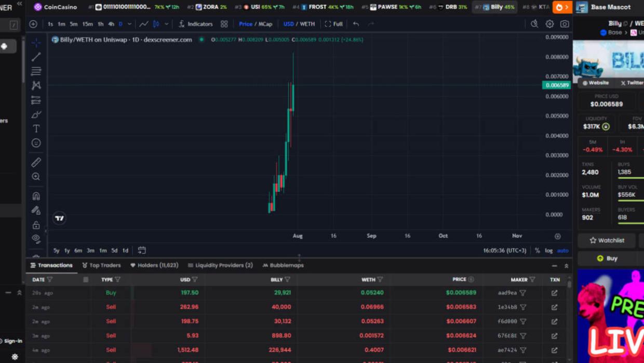Toggle logarithmic scale
This screenshot has width=644, height=363.
pyautogui.click(x=548, y=250)
